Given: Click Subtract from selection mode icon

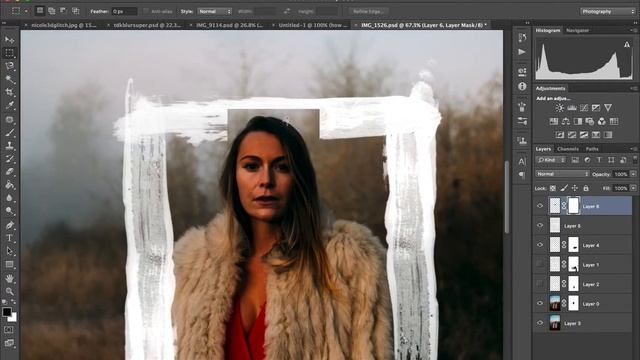Looking at the screenshot, I should (63, 11).
